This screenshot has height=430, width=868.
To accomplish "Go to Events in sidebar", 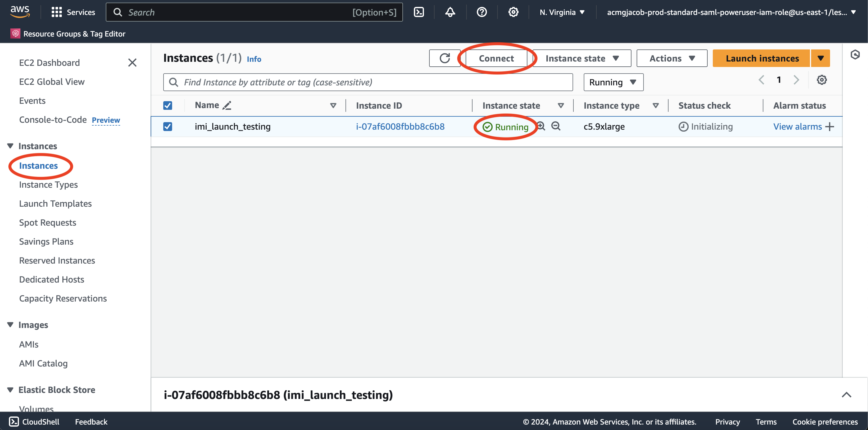I will 32,101.
